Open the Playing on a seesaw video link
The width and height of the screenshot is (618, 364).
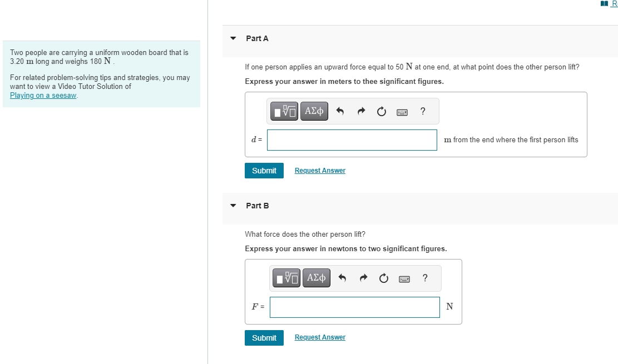tap(43, 95)
